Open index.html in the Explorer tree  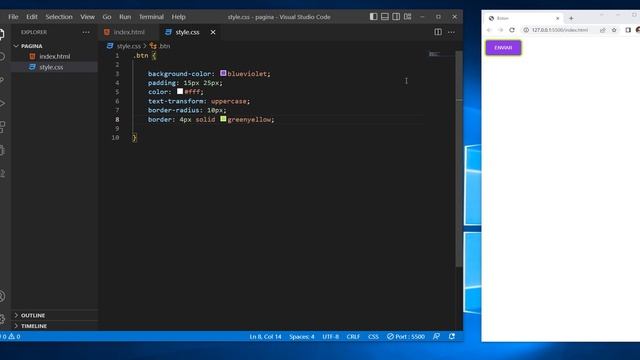[x=55, y=56]
